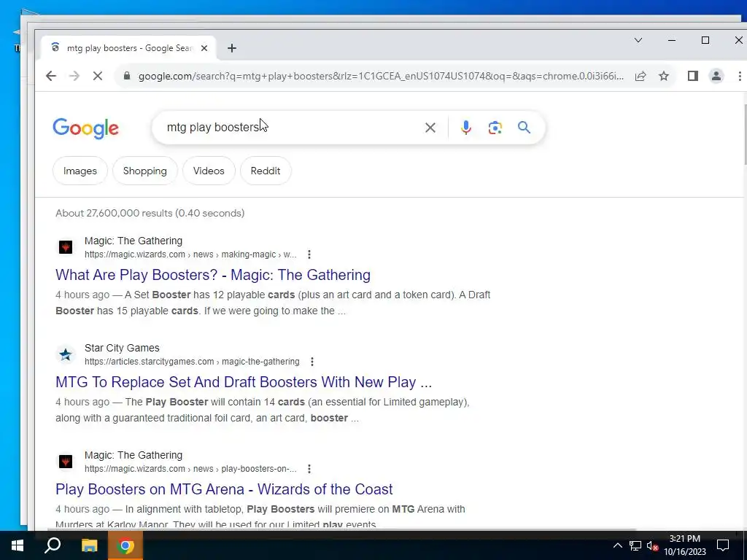Select the Reddit filter chip
The image size is (747, 560).
pyautogui.click(x=266, y=171)
